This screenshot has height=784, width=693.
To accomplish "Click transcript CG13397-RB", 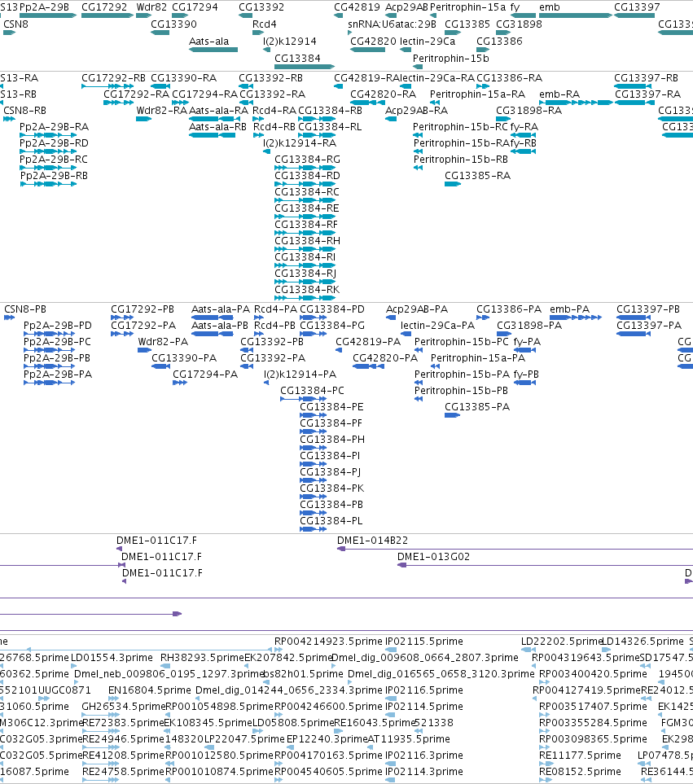I will point(646,78).
